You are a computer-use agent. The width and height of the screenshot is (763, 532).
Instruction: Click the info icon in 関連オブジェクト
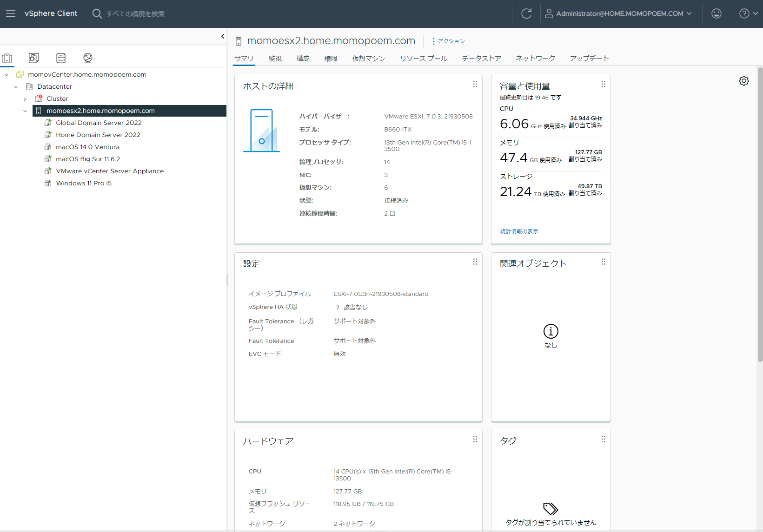[x=551, y=331]
